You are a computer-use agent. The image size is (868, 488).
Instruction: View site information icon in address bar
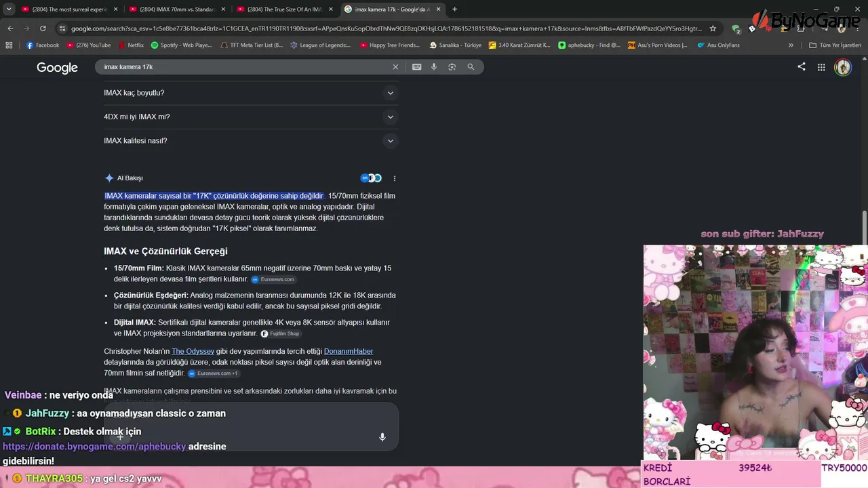pos(62,28)
